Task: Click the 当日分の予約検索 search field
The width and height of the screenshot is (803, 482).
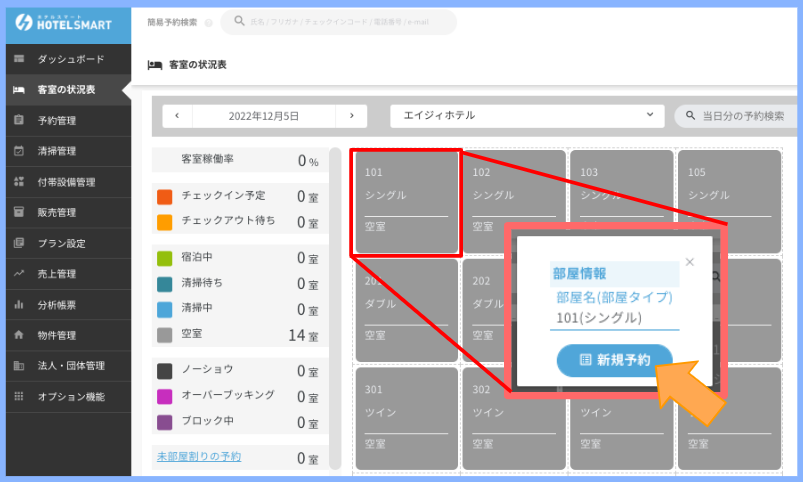Action: tap(738, 116)
